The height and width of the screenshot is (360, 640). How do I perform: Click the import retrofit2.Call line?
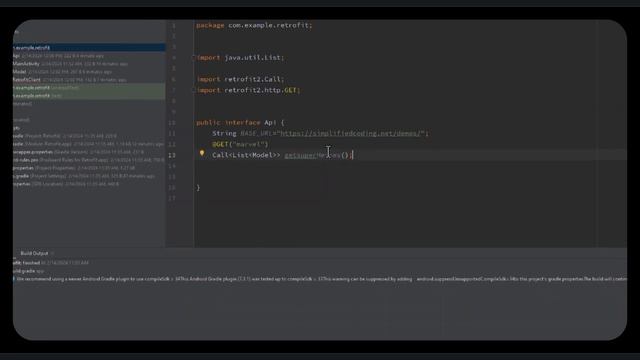coord(240,79)
